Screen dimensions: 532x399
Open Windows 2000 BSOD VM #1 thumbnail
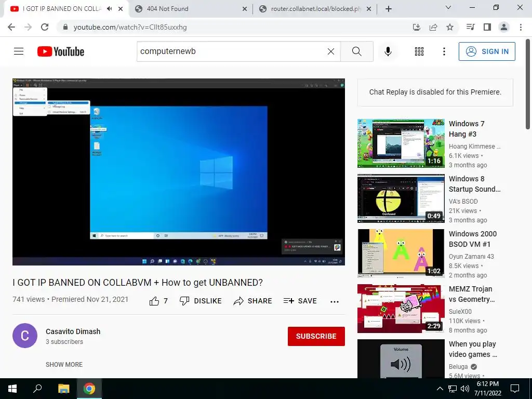click(x=401, y=254)
